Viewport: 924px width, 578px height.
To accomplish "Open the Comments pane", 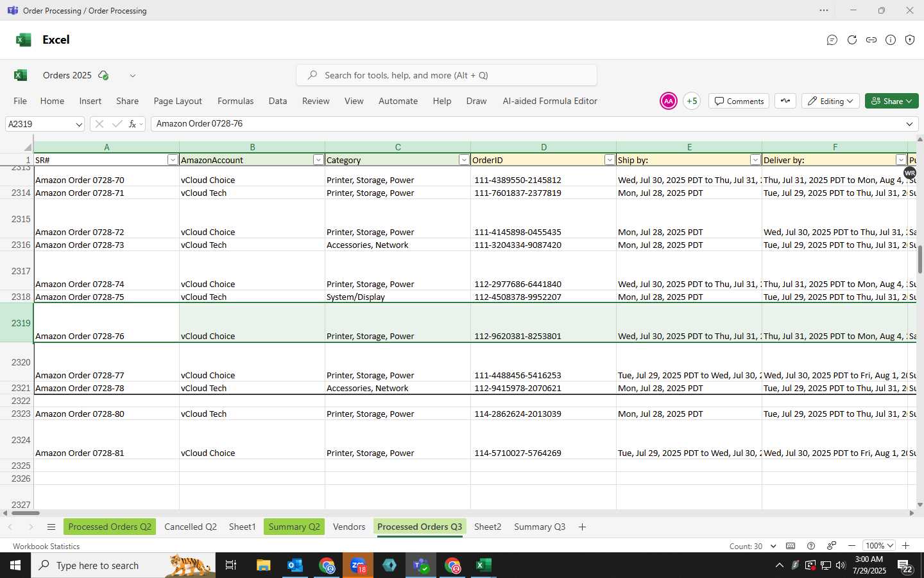I will click(739, 101).
